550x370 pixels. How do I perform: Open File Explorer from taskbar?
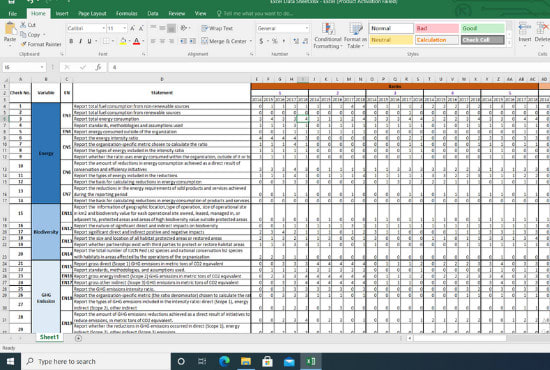click(x=246, y=361)
